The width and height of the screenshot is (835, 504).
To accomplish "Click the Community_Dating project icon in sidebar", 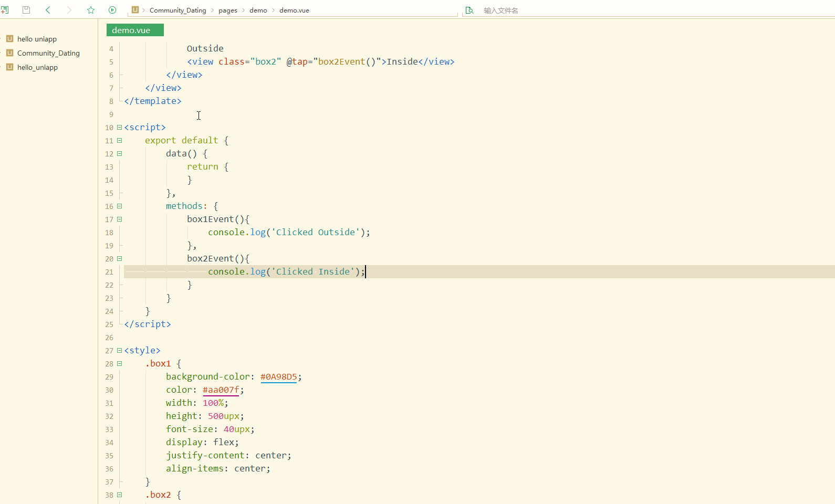I will pos(9,53).
